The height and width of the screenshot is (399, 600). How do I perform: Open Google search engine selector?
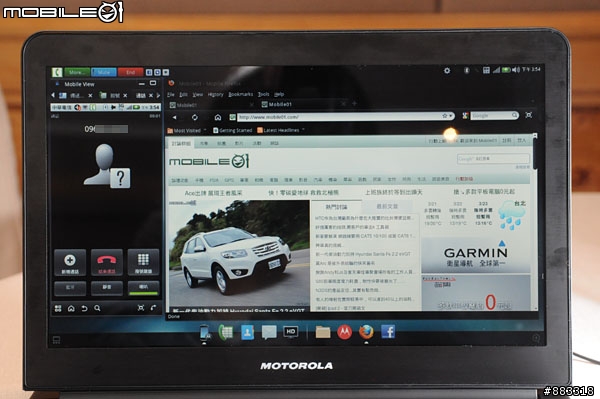click(x=466, y=116)
